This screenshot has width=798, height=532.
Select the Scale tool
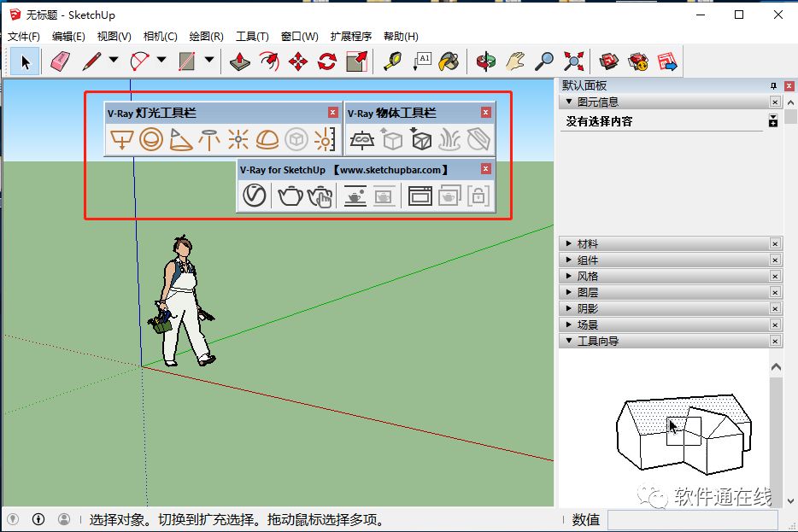[357, 61]
